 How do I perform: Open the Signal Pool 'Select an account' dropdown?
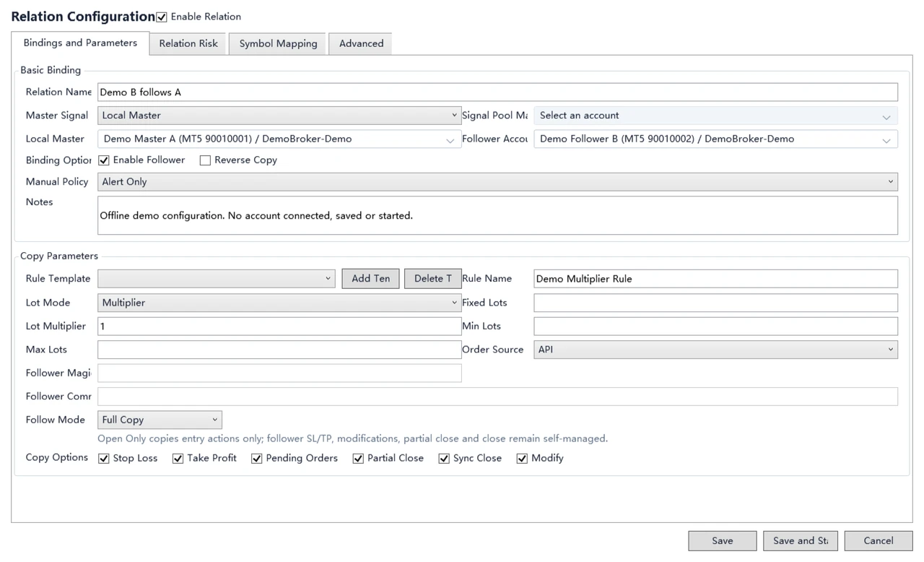pos(715,116)
